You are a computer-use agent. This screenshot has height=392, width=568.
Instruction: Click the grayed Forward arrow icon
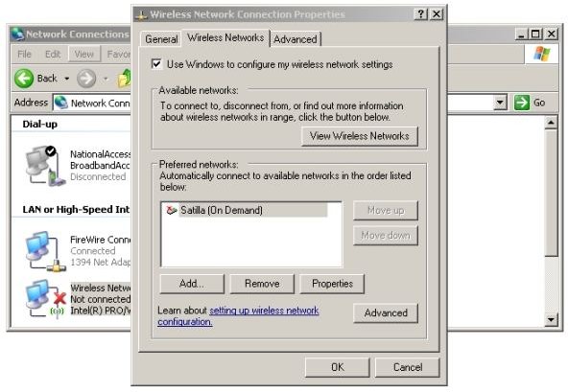(86, 79)
